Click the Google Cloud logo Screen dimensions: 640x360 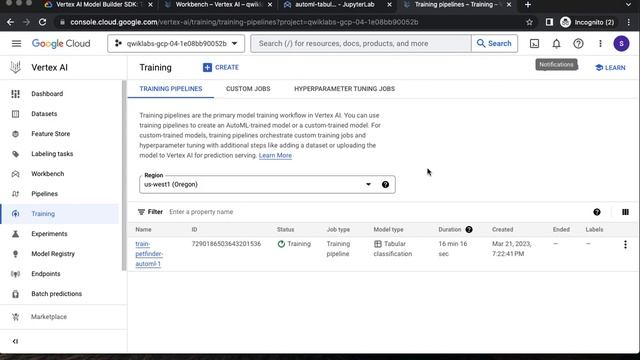tap(61, 43)
